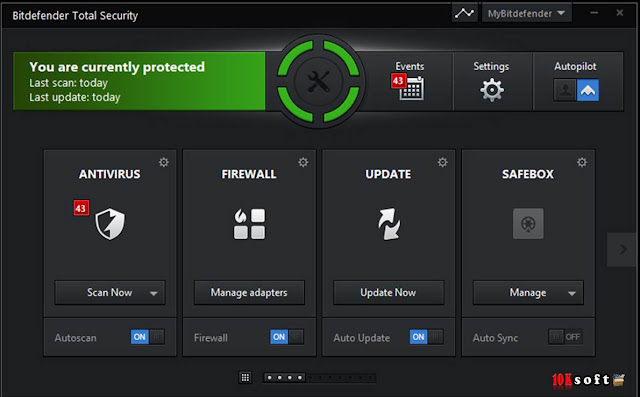Switch to User mode icon

tap(565, 90)
